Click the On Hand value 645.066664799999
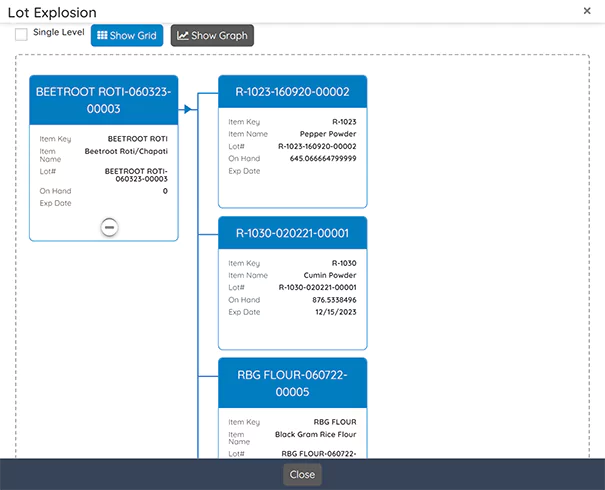 [x=322, y=158]
